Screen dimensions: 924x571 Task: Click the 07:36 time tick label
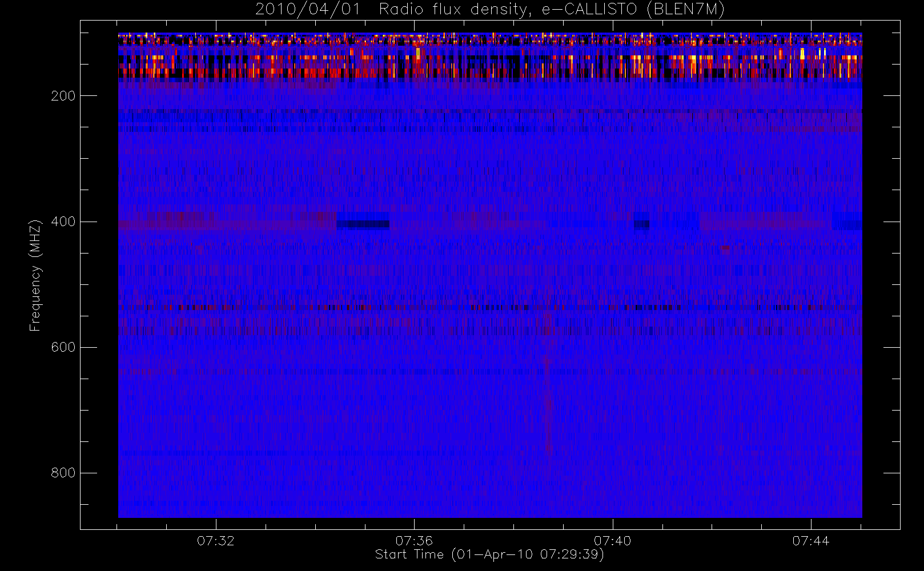[414, 541]
